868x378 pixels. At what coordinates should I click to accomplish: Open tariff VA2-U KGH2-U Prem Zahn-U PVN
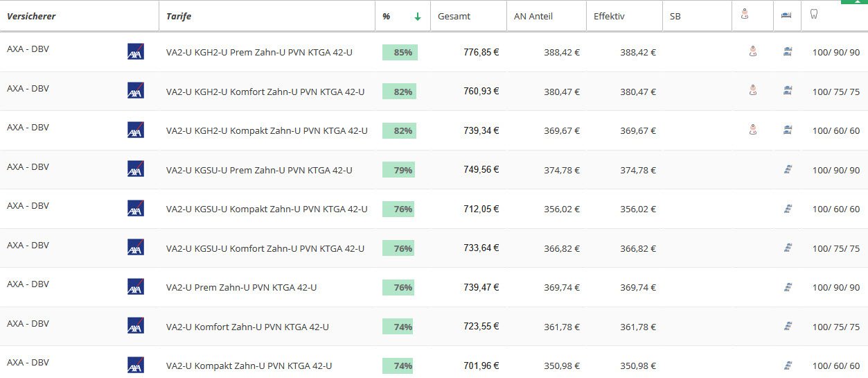[x=259, y=52]
